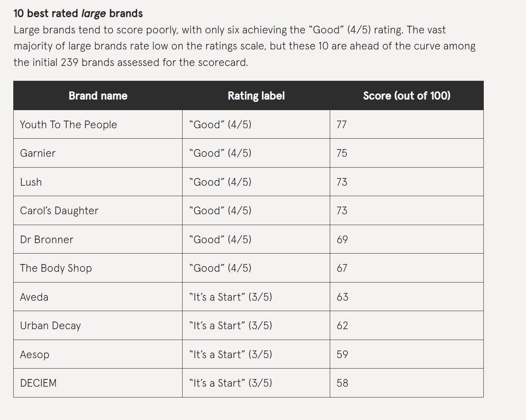Click the score 77 cell
526x420 pixels.
pyautogui.click(x=407, y=125)
